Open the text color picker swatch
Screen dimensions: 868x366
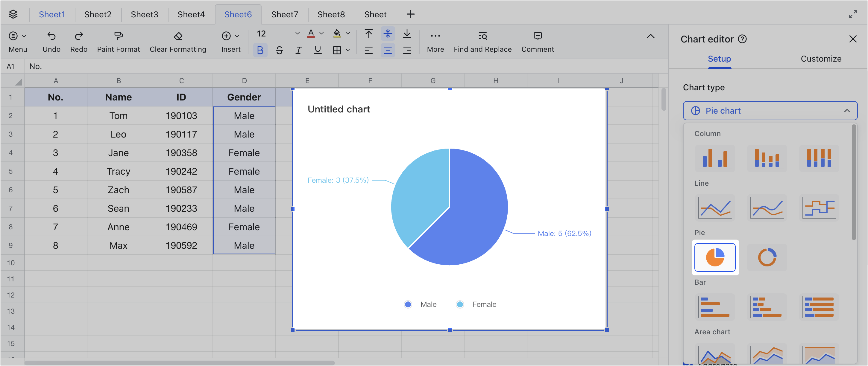(311, 33)
